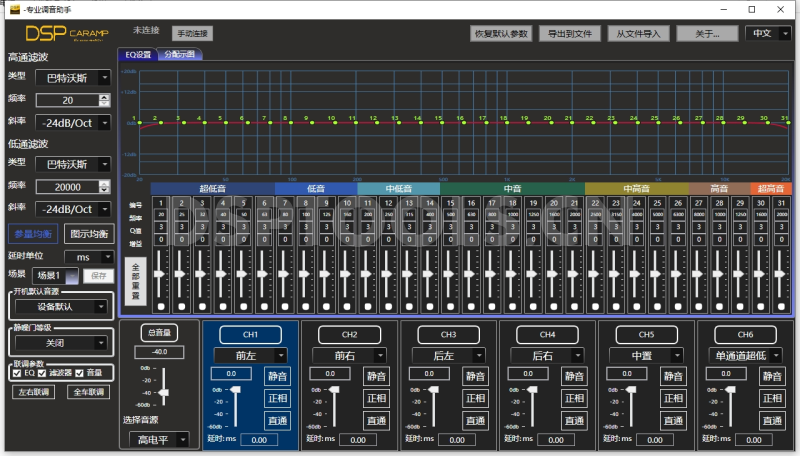The height and width of the screenshot is (456, 800).
Task: Open the 选择音源 source dropdown showing 高电平
Action: 160,439
